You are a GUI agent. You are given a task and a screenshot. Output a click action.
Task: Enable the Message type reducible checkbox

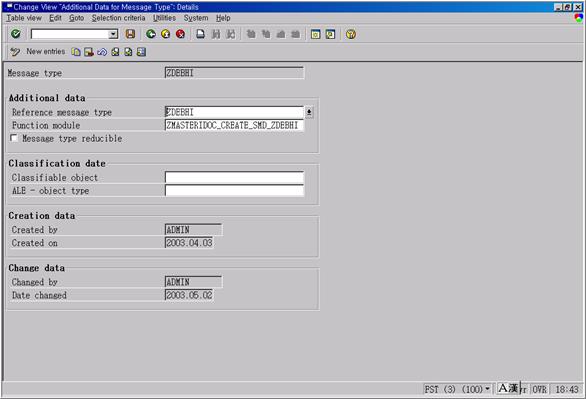coord(14,138)
